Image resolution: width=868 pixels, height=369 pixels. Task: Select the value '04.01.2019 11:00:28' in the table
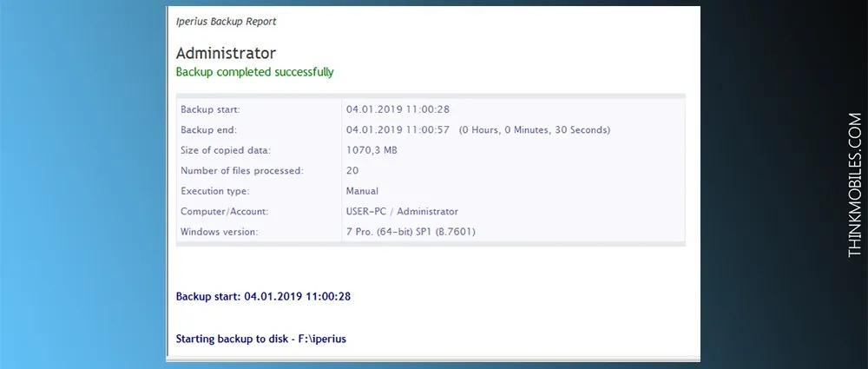[x=398, y=109]
